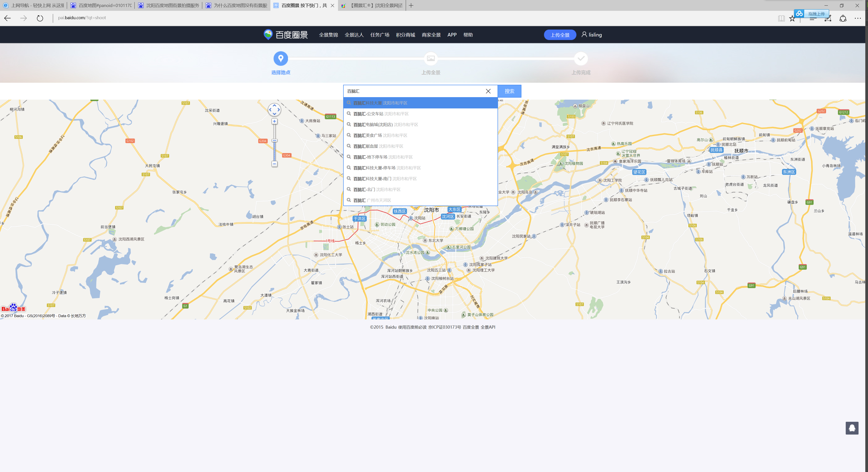Select suggestion 百脑汇科技大厦-停车场
Screen dimensions: 868x472
pyautogui.click(x=420, y=167)
